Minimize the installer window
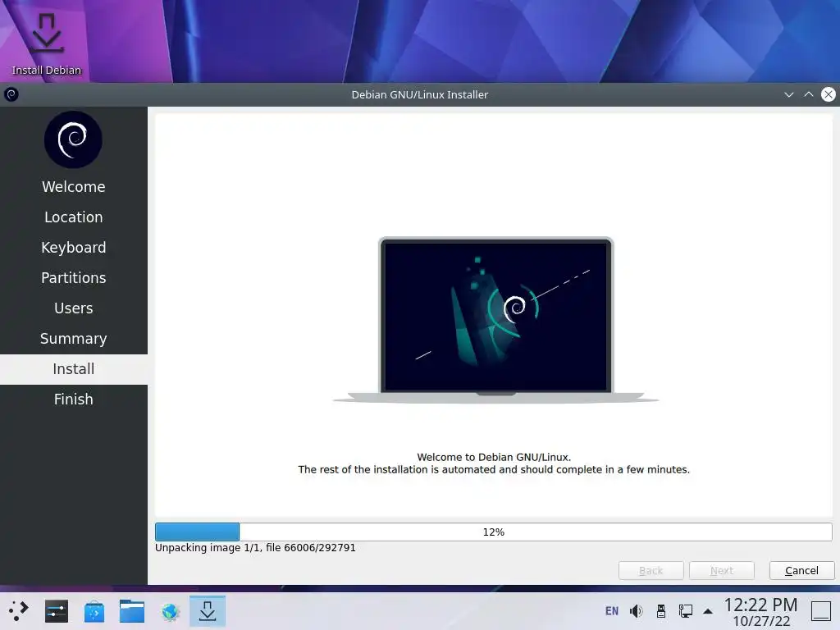This screenshot has height=630, width=840. pos(788,95)
